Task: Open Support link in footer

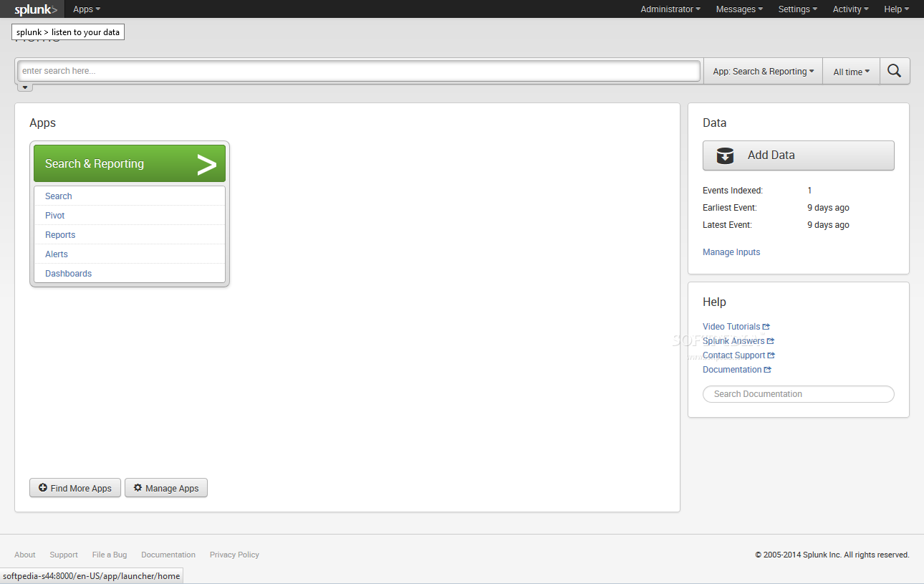Action: (64, 555)
